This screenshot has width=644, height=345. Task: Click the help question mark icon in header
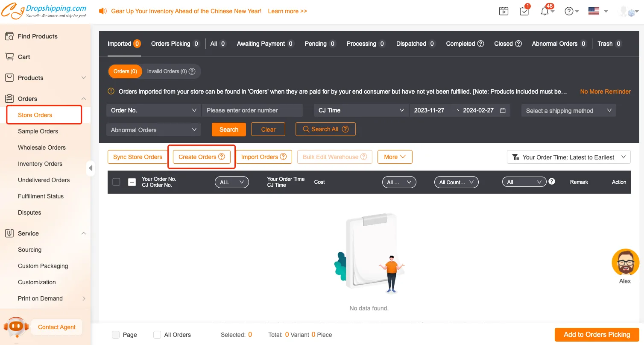(x=569, y=12)
